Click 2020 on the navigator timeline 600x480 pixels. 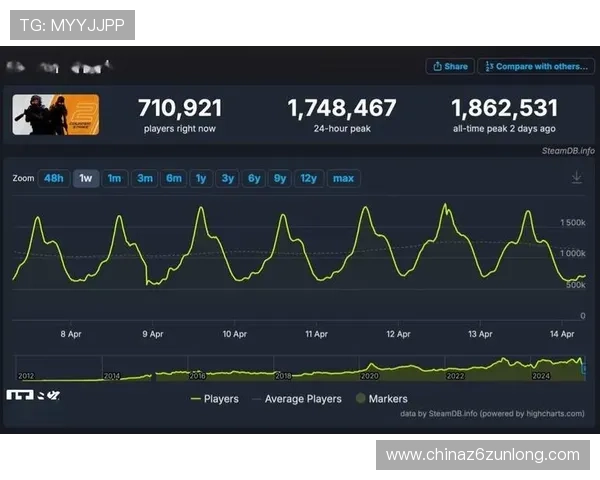(x=370, y=376)
